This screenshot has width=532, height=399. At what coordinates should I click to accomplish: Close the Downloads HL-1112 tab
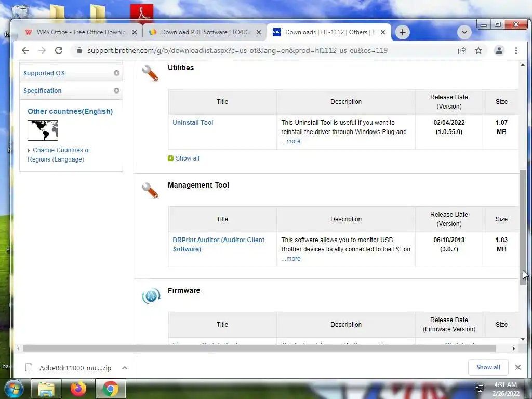coord(383,32)
